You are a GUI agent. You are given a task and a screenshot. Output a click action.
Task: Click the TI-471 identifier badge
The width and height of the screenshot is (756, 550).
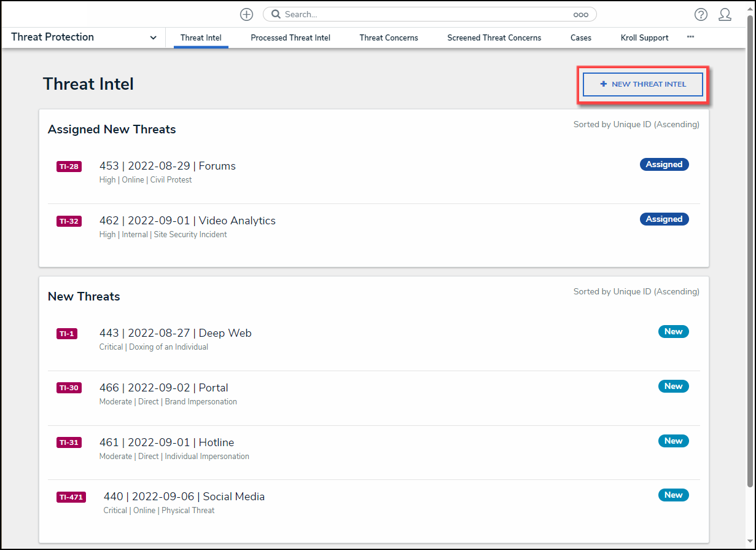[x=71, y=497]
